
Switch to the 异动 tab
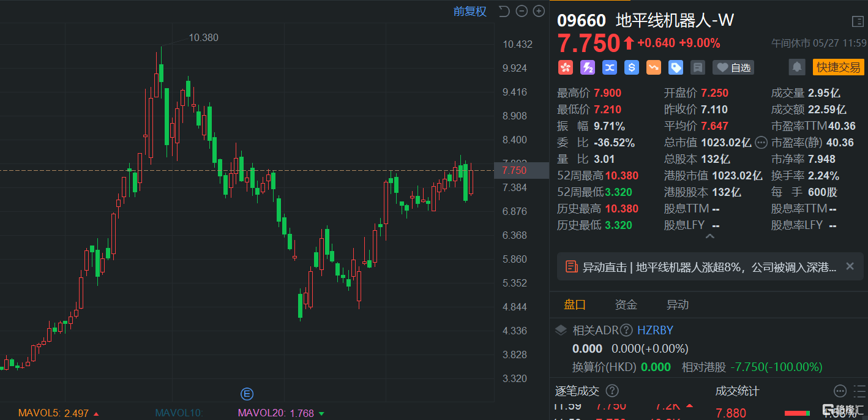click(678, 305)
